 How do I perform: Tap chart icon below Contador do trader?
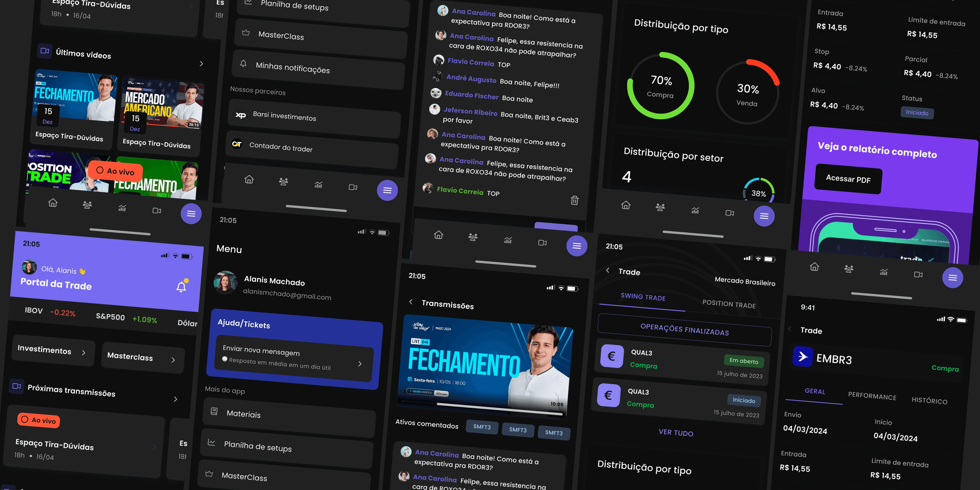[318, 185]
